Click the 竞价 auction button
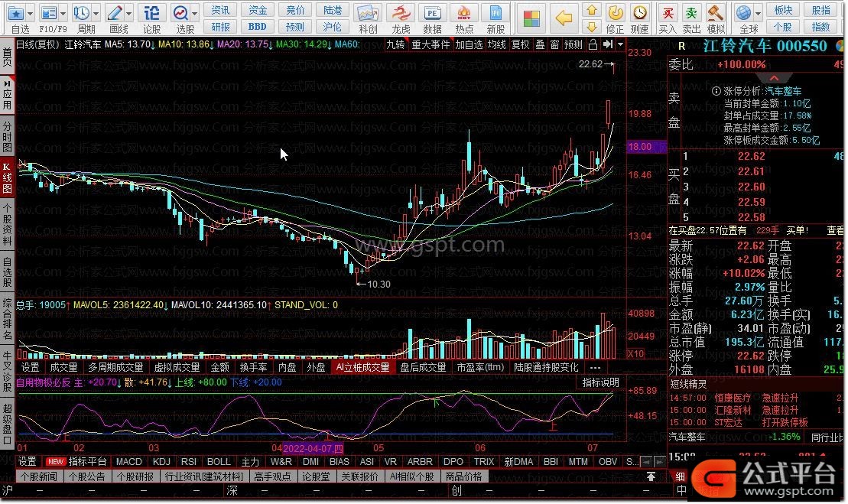848x504 pixels. [x=295, y=10]
